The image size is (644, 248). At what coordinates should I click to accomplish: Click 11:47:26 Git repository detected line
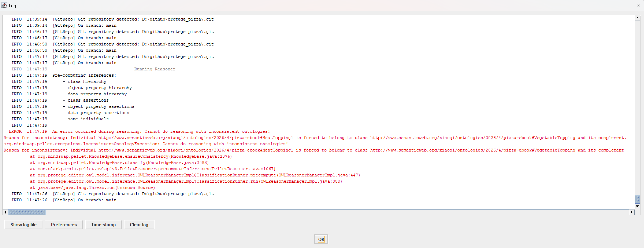coord(112,194)
